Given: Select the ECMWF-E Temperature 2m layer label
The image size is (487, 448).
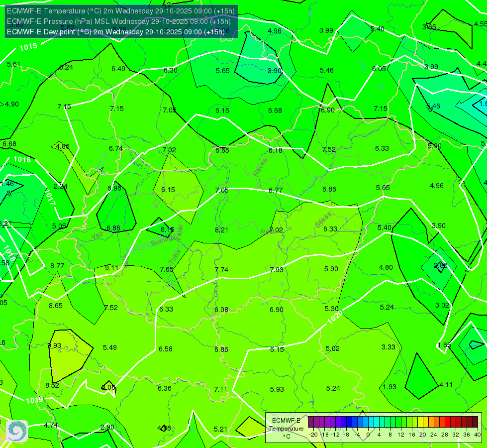Looking at the screenshot, I should tap(121, 11).
